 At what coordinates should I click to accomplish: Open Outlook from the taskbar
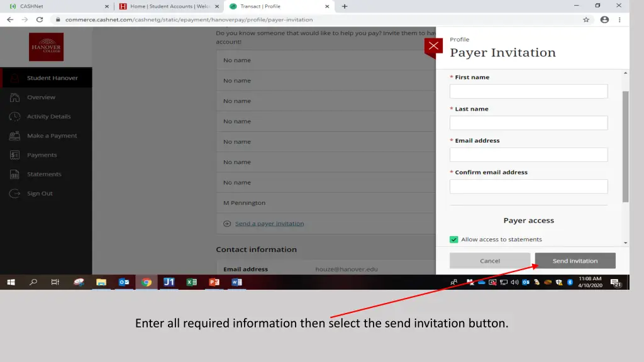[124, 282]
